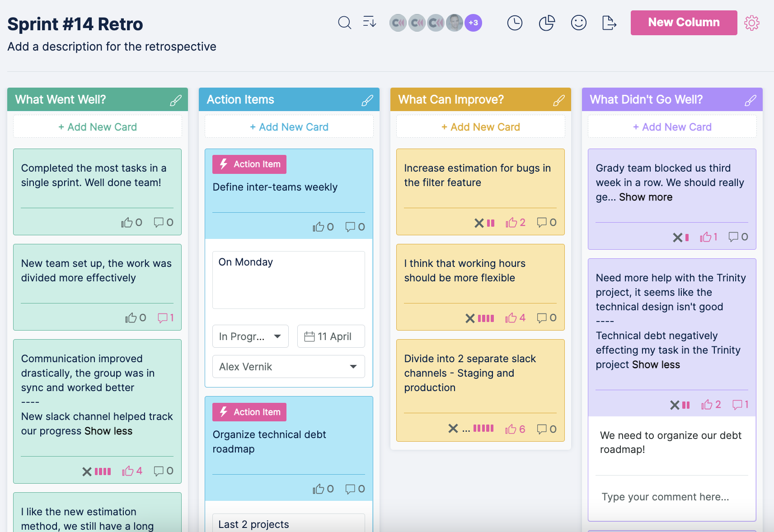Image resolution: width=774 pixels, height=532 pixels.
Task: Click the New Column button
Action: click(683, 22)
